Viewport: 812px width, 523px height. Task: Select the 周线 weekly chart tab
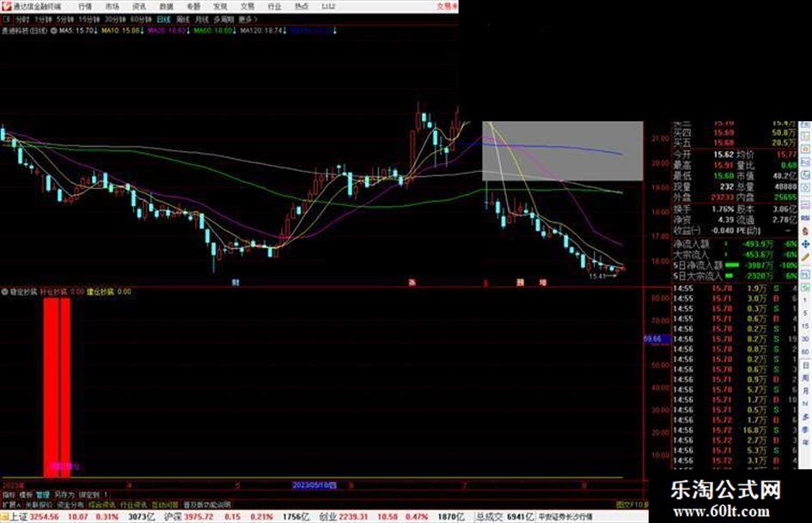click(x=183, y=19)
